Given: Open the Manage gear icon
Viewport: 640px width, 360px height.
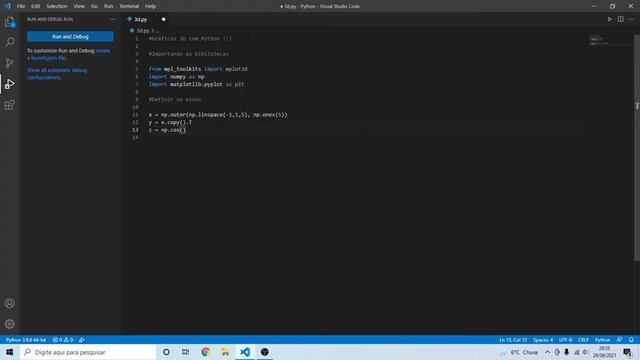Looking at the screenshot, I should 10,324.
